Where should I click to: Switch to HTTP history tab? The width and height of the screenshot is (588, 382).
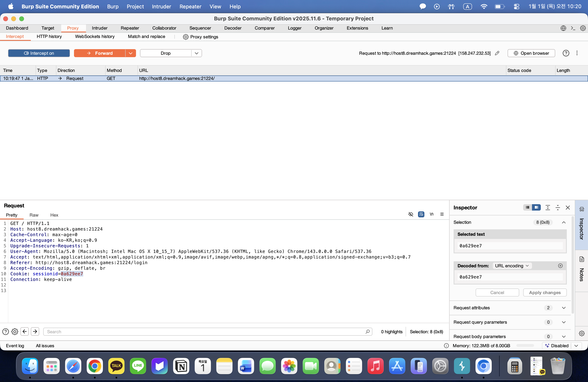[49, 37]
